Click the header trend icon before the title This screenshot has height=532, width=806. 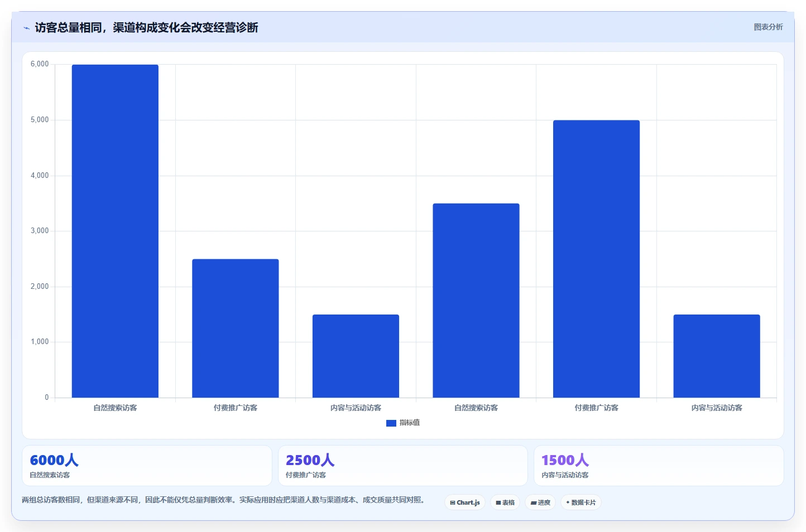coord(26,28)
